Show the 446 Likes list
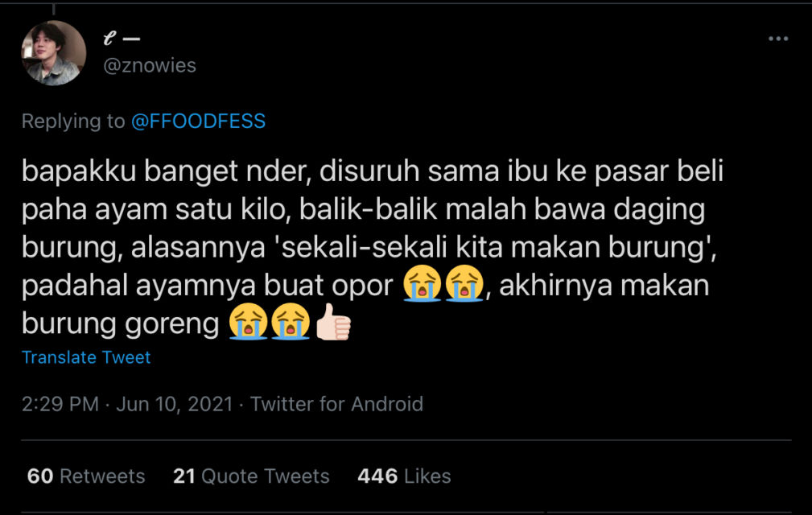 (404, 476)
